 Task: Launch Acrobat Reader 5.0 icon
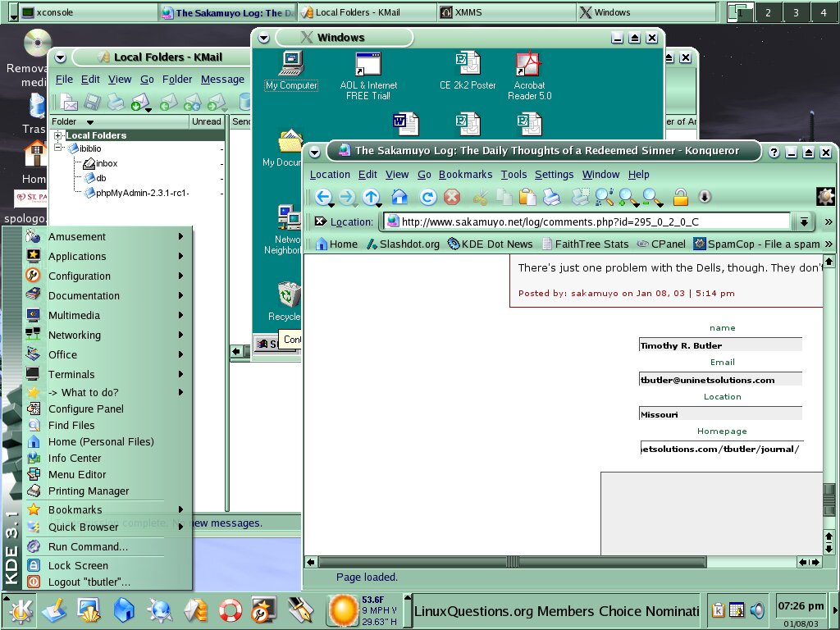(x=529, y=76)
